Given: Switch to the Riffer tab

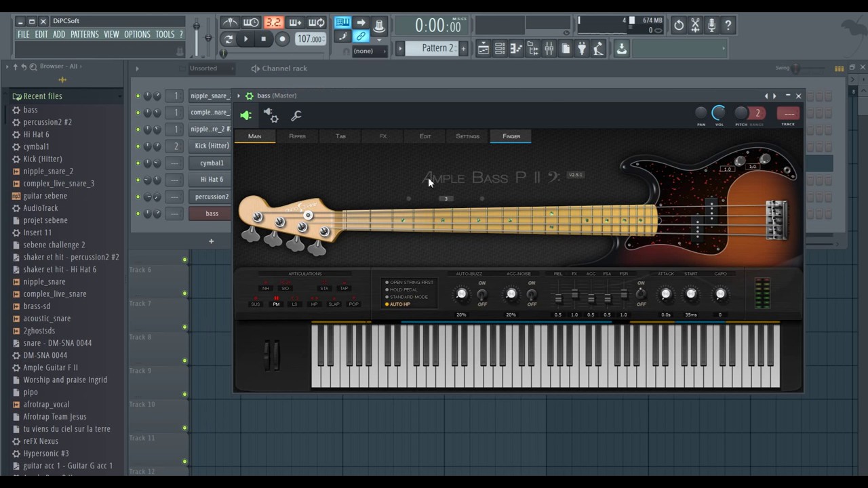Looking at the screenshot, I should coord(297,136).
